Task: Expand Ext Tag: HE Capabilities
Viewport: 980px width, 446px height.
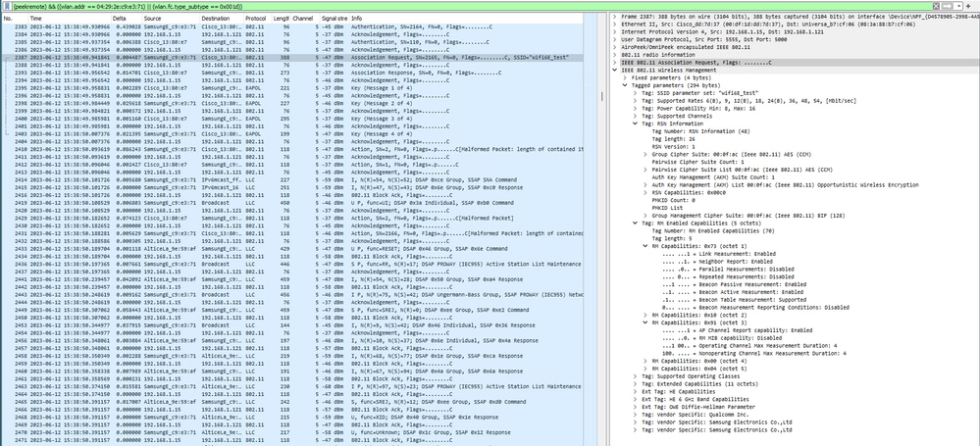Action: [636, 392]
